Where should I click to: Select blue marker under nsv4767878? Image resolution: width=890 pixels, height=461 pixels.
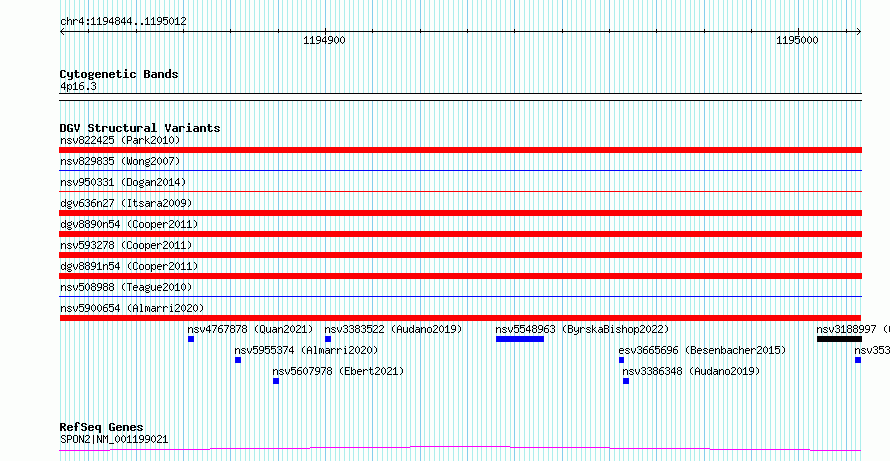click(191, 339)
